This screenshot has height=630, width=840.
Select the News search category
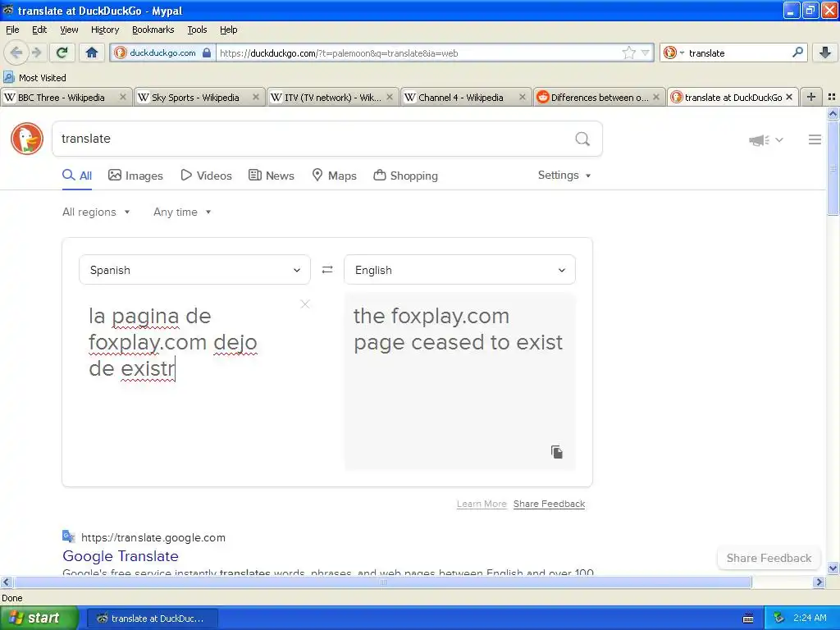[x=272, y=176]
